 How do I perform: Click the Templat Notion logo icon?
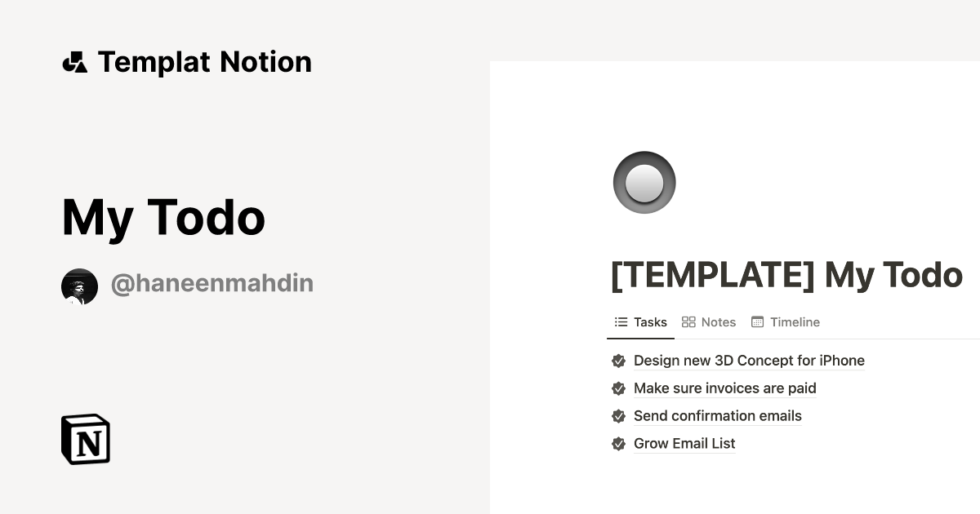coord(75,61)
